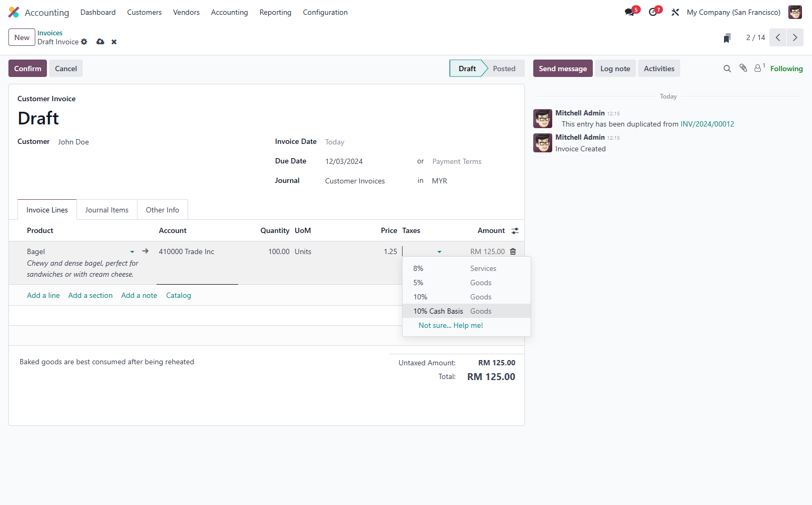812x505 pixels.
Task: Click the Due Date 12/03/2024 field
Action: point(344,161)
